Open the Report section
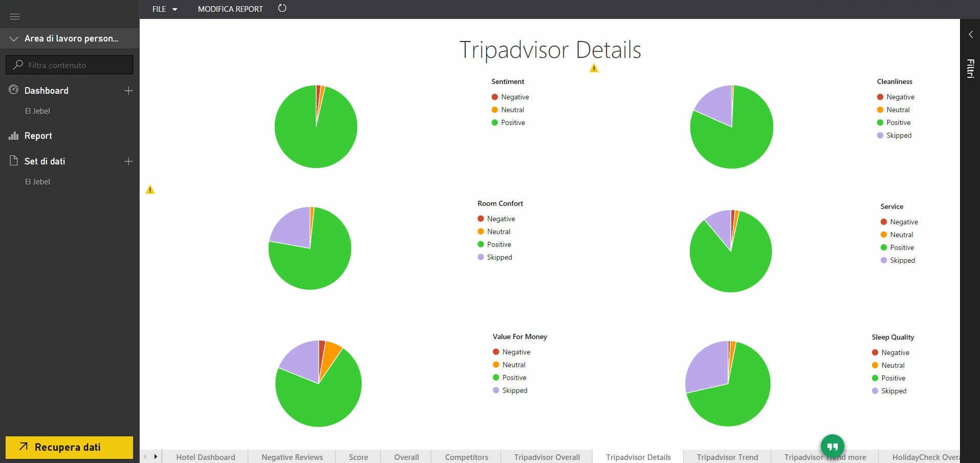 [x=38, y=136]
